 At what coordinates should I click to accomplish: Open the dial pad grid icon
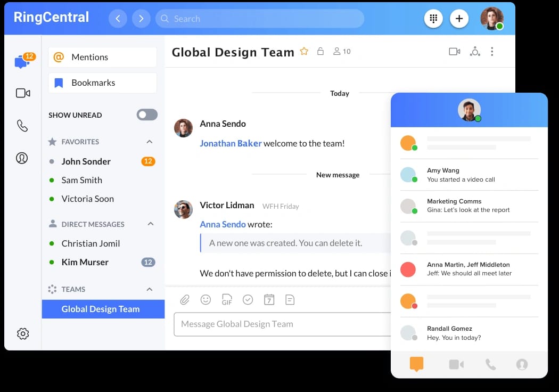pyautogui.click(x=433, y=19)
